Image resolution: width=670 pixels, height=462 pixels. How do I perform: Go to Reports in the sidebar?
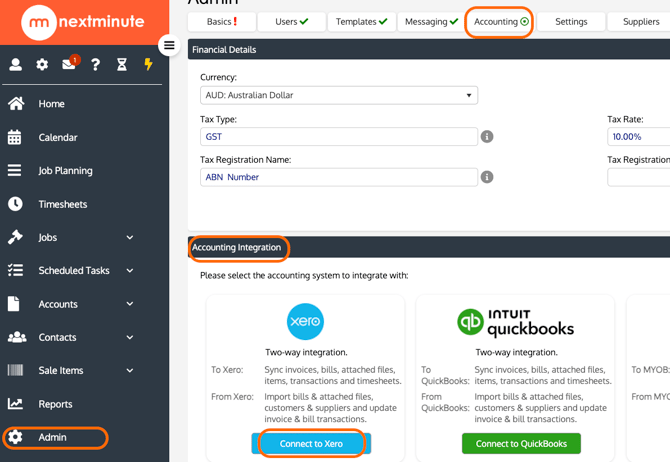coord(55,404)
